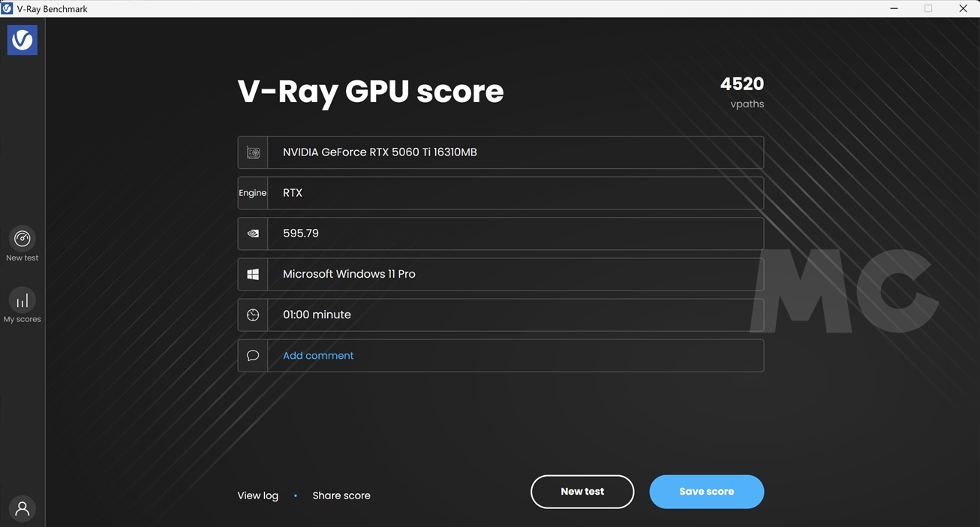980x527 pixels.
Task: Open My scores from the bar chart icon
Action: tap(23, 300)
